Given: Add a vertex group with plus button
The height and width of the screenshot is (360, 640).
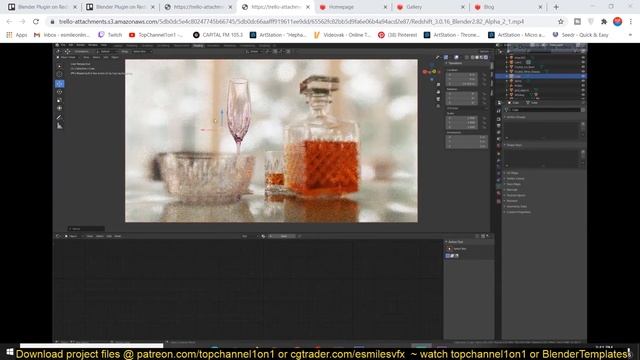Looking at the screenshot, I should click(x=583, y=123).
